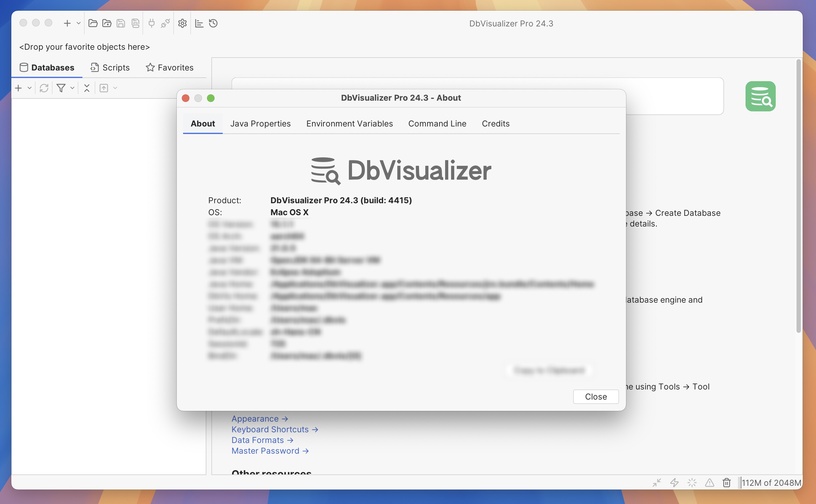
Task: Click the 'OS:' label text
Action: click(x=215, y=212)
